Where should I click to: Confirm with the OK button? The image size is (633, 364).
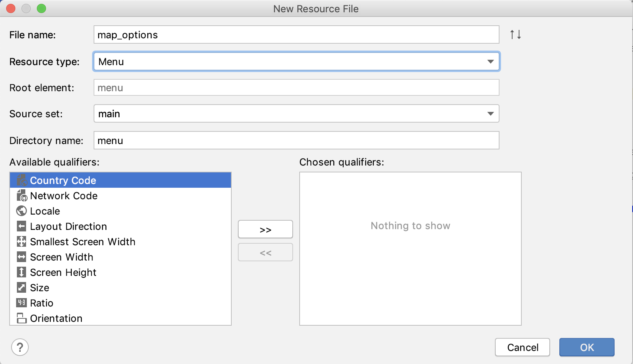click(587, 347)
